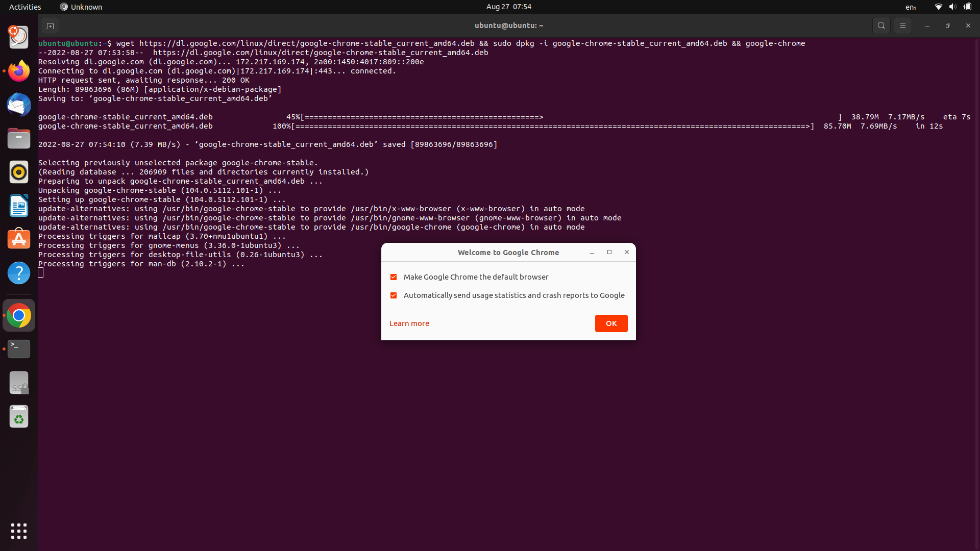The image size is (980, 551).
Task: Open the Unknown app menu
Action: click(81, 7)
